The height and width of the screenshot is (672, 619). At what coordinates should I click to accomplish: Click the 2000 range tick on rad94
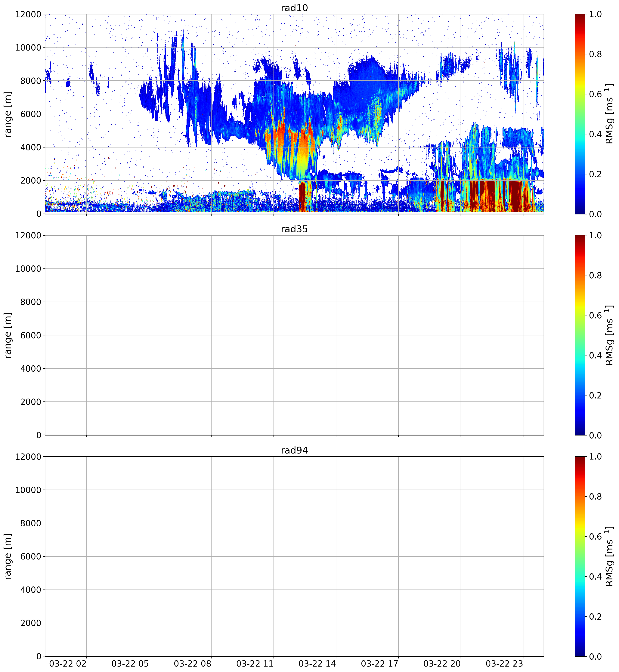click(31, 623)
